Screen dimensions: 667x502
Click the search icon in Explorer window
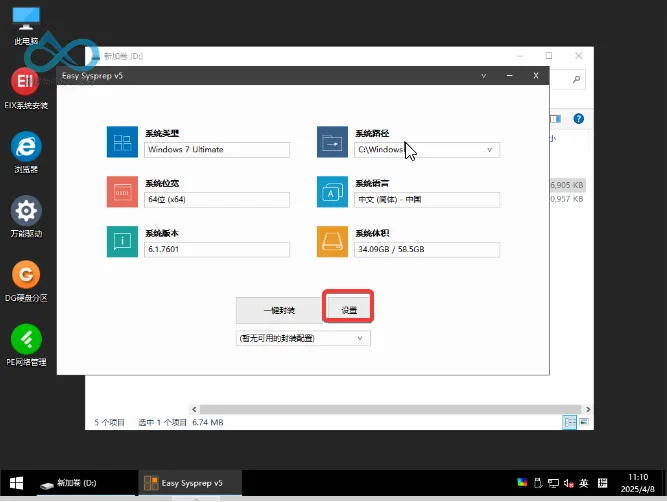576,80
